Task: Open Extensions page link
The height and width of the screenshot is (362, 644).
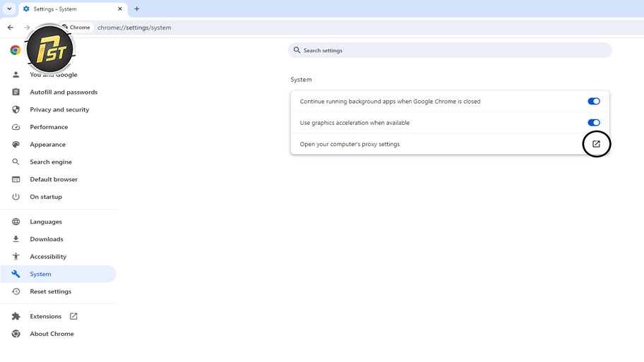Action: [x=46, y=316]
